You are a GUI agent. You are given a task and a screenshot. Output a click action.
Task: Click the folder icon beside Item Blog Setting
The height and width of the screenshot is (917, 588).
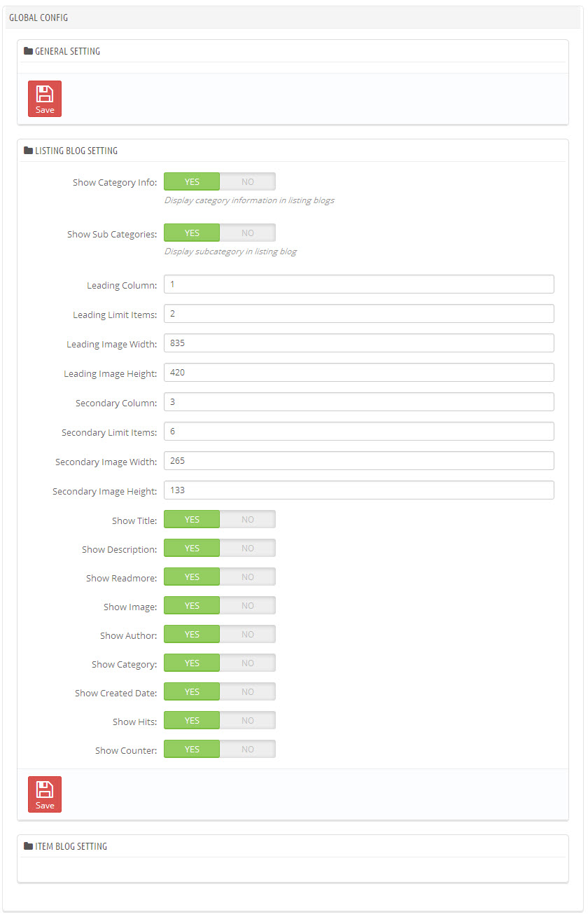coord(28,846)
